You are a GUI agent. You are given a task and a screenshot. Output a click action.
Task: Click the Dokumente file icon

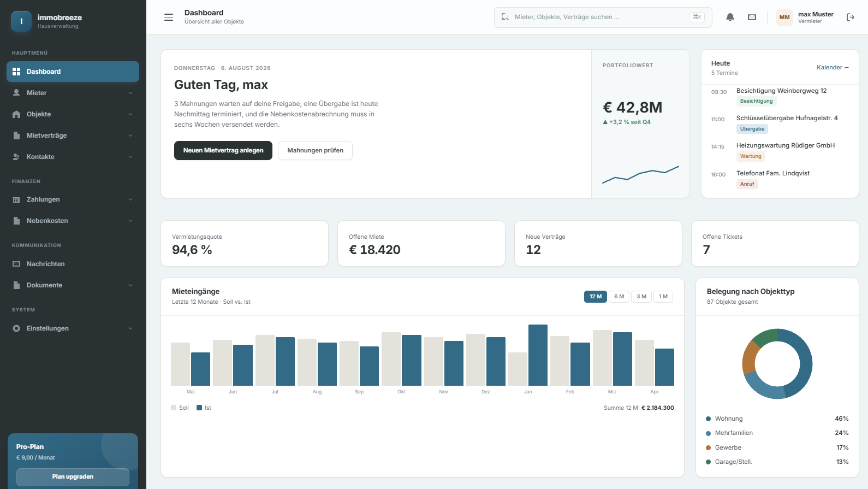coord(16,285)
